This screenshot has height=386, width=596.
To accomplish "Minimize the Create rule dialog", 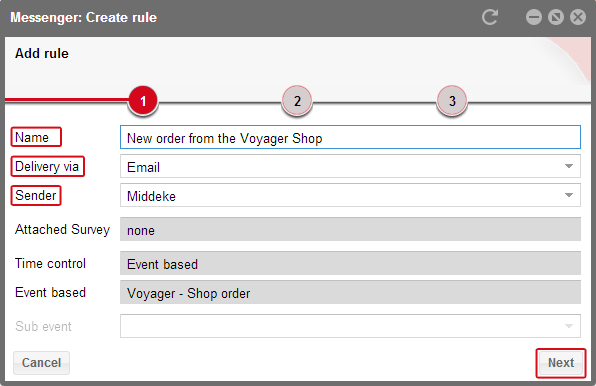I will point(534,17).
